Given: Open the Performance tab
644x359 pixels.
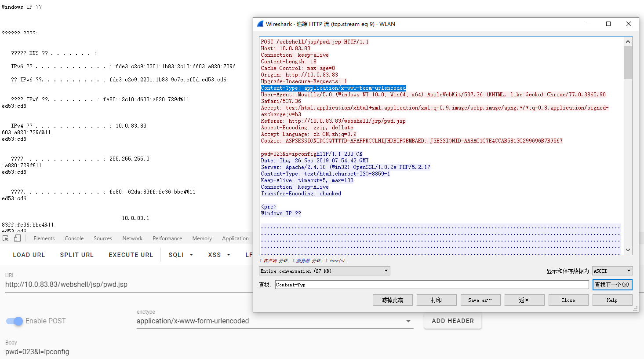Looking at the screenshot, I should coord(167,238).
